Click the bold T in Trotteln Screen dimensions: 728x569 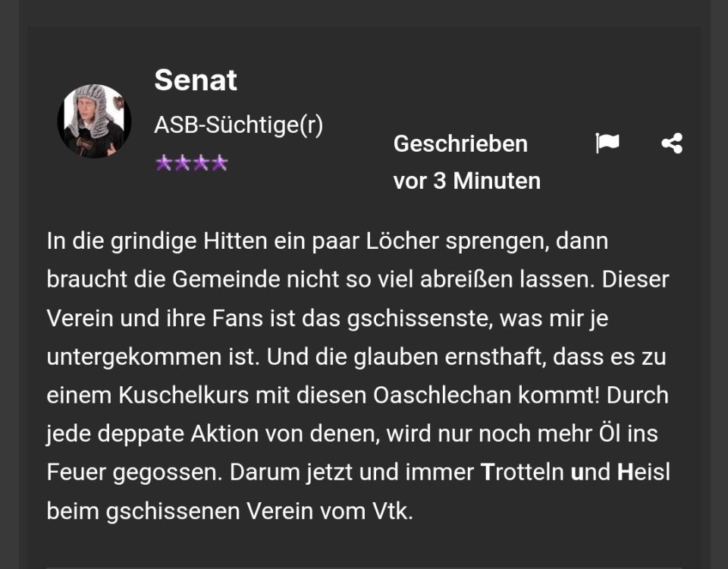coord(488,473)
